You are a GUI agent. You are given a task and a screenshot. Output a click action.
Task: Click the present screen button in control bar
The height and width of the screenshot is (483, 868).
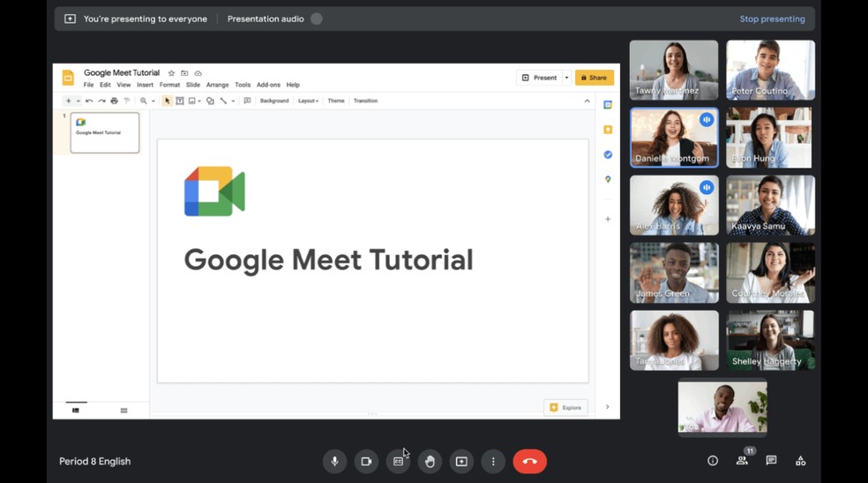[x=461, y=462]
